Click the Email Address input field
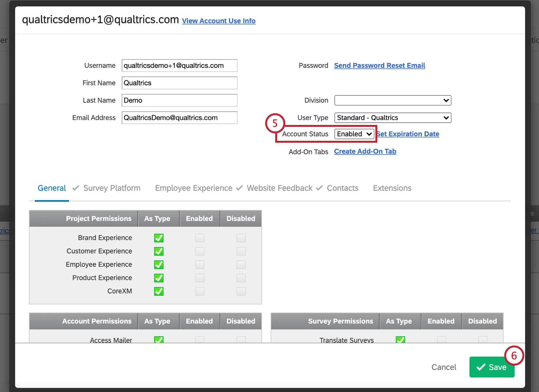539x392 pixels. click(x=179, y=118)
